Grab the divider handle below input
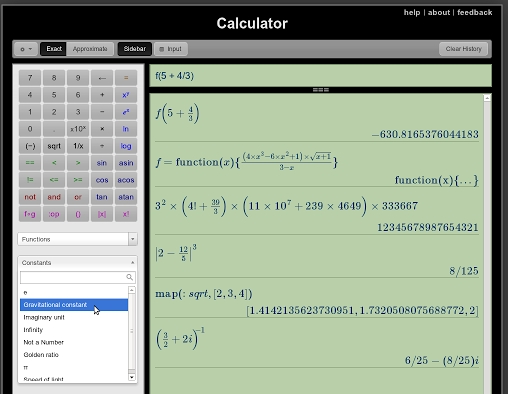Image resolution: width=508 pixels, height=394 pixels. [x=321, y=90]
